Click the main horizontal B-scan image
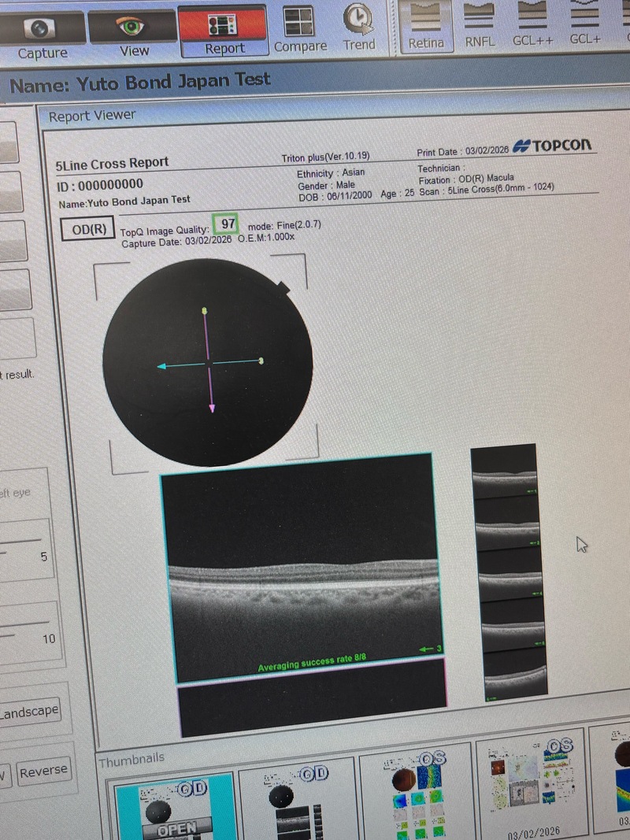The width and height of the screenshot is (630, 840). coord(299,567)
